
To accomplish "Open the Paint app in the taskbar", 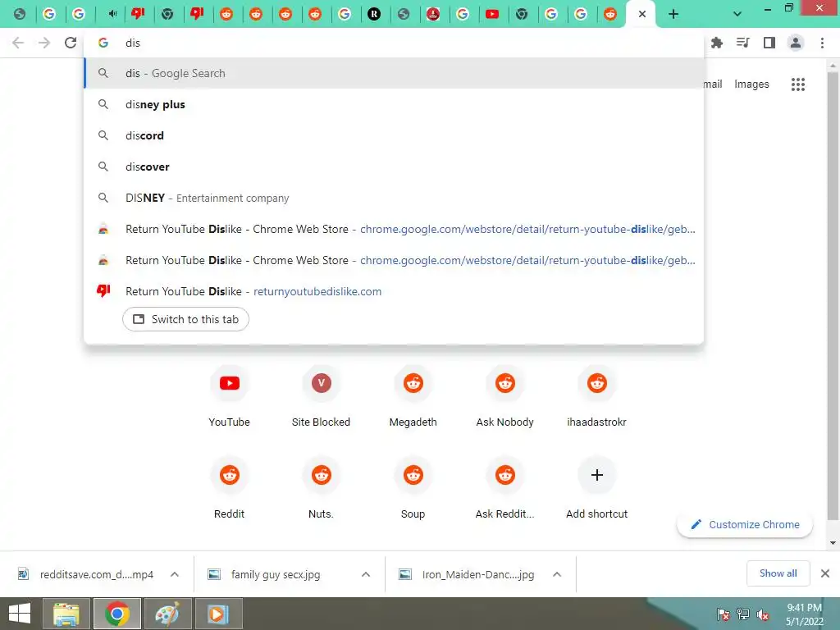I will (x=167, y=614).
